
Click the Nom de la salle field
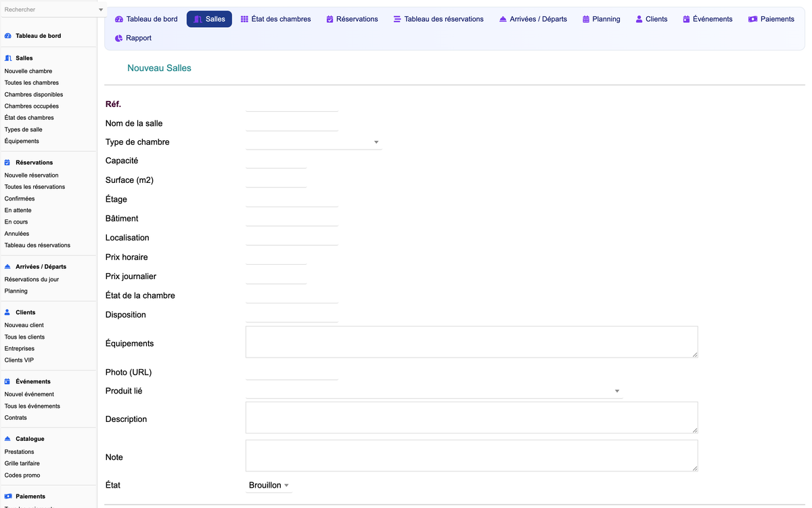pyautogui.click(x=292, y=123)
